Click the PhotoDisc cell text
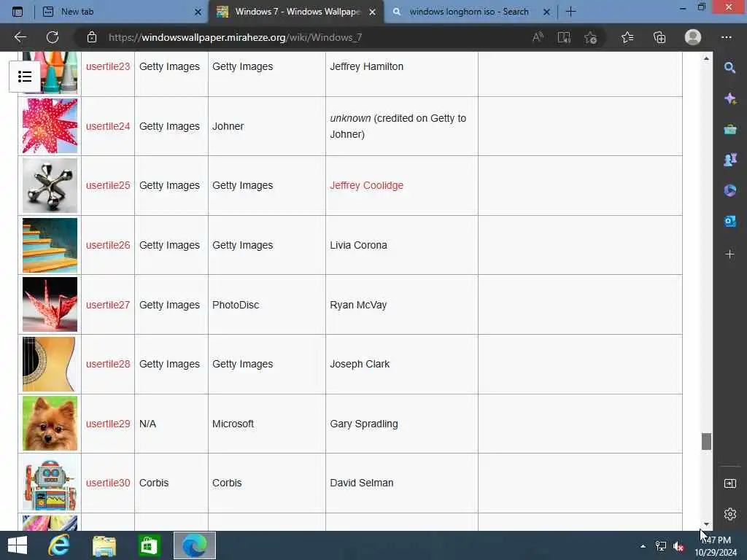 tap(236, 305)
